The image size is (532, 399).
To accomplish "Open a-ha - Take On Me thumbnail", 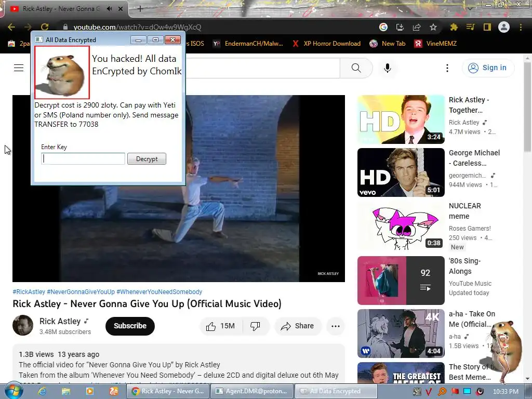I will point(401,333).
